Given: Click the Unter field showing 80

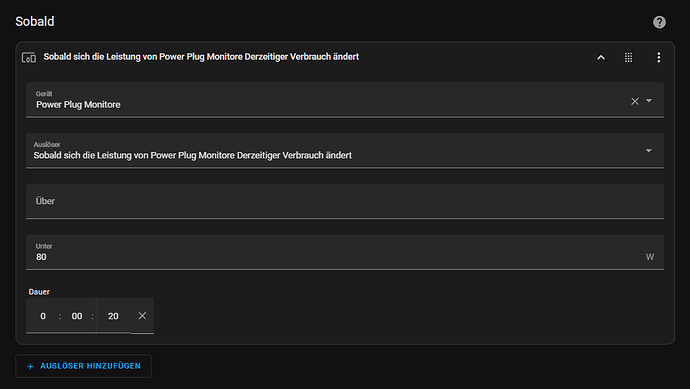Looking at the screenshot, I should click(x=345, y=252).
